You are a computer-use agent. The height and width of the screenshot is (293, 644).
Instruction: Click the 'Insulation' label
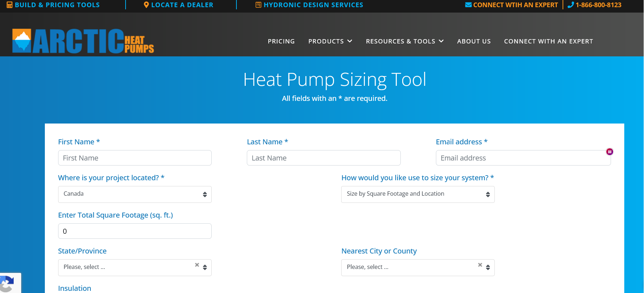[x=75, y=288]
